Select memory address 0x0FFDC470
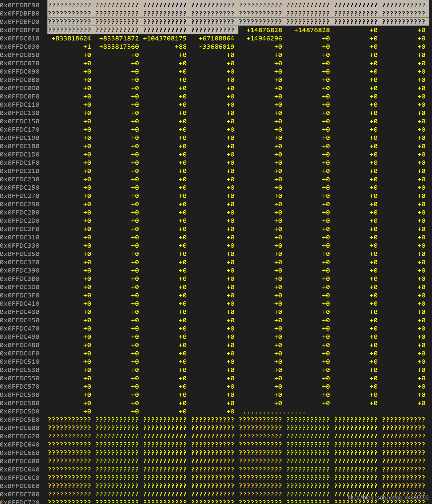 click(x=20, y=329)
